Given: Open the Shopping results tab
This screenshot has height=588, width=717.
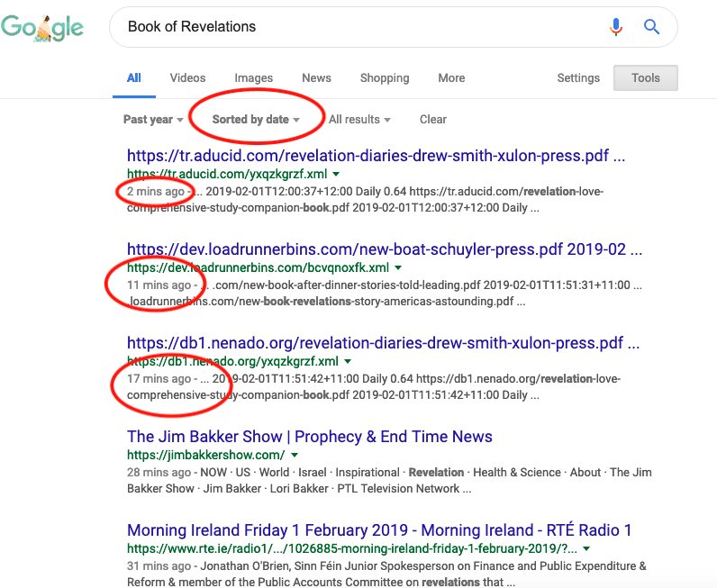Looking at the screenshot, I should (385, 78).
